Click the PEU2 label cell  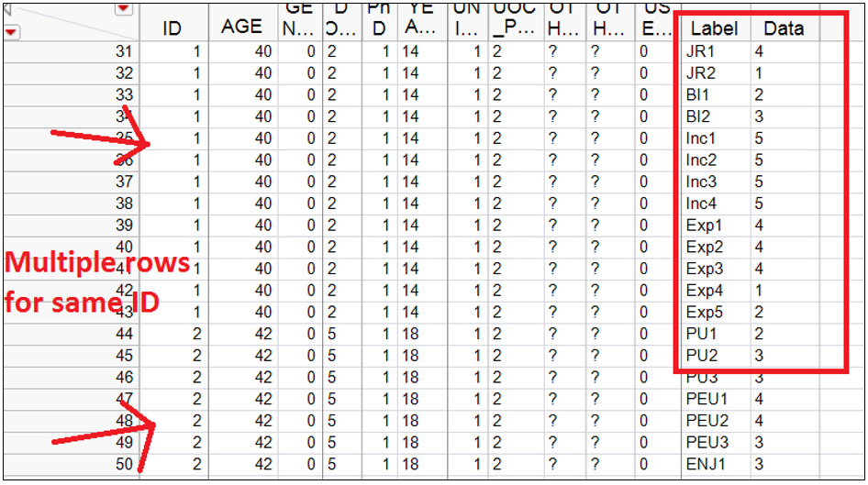(x=707, y=420)
